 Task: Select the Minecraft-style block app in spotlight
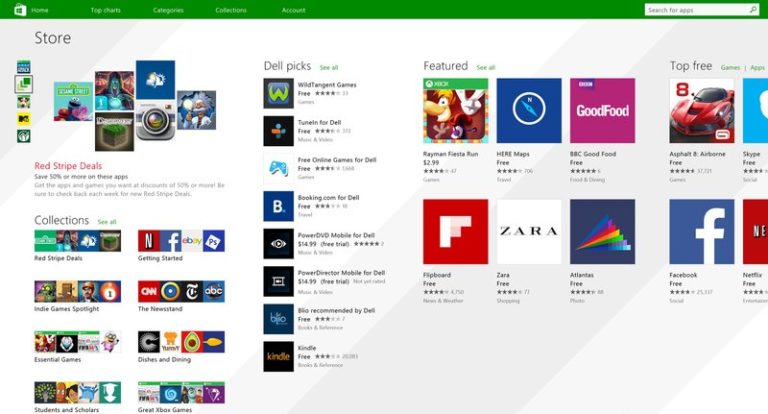(x=114, y=132)
